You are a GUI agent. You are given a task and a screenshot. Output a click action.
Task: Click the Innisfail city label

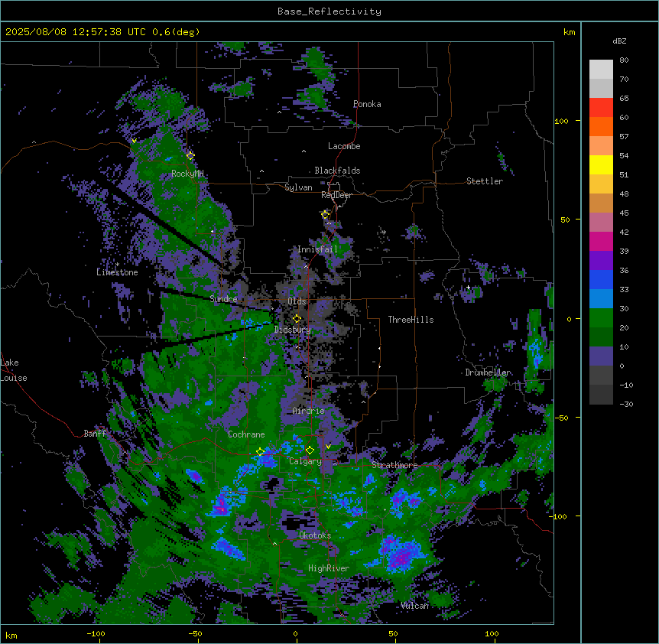318,249
